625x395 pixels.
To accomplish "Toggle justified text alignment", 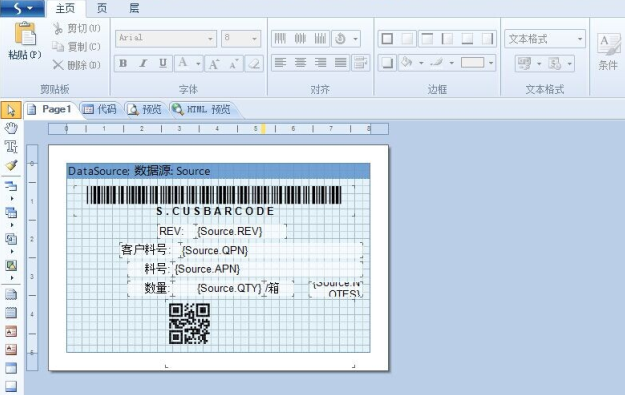I will [x=340, y=63].
